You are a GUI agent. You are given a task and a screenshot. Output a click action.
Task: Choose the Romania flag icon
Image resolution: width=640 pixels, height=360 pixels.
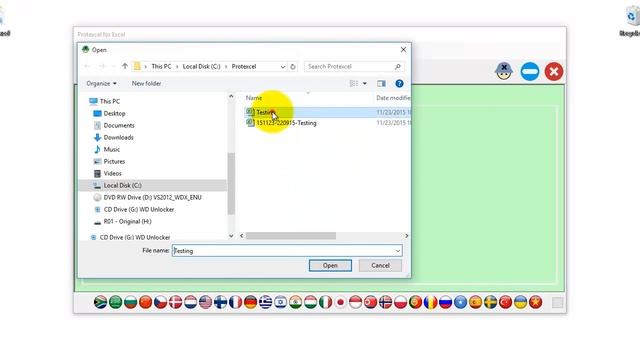click(430, 302)
